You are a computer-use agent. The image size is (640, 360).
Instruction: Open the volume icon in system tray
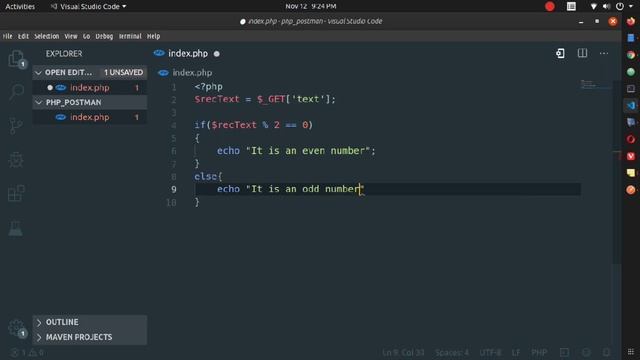[x=607, y=7]
